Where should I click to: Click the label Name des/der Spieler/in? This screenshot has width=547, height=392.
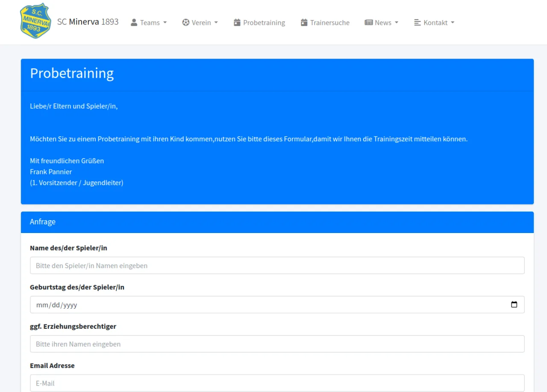(x=68, y=248)
